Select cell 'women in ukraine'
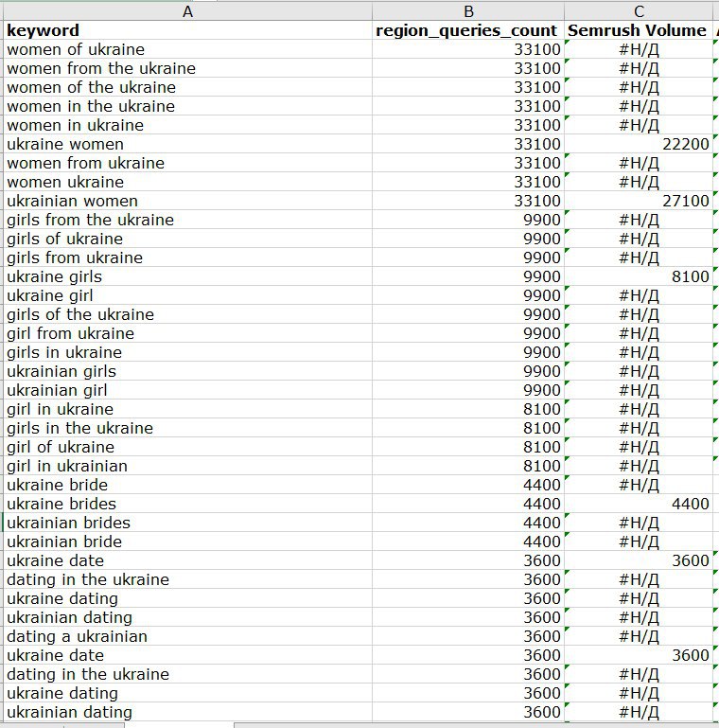Viewport: 719px width, 728px height. point(187,125)
